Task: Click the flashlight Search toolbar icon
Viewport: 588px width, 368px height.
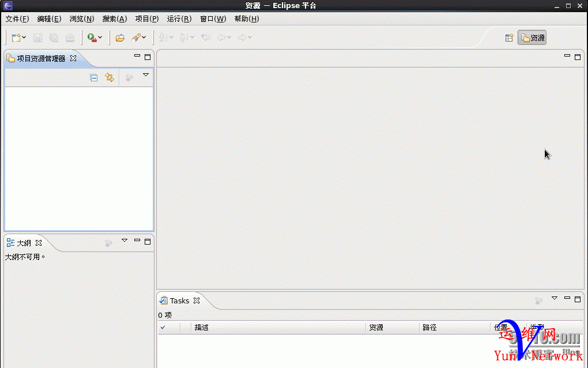Action: pos(136,37)
